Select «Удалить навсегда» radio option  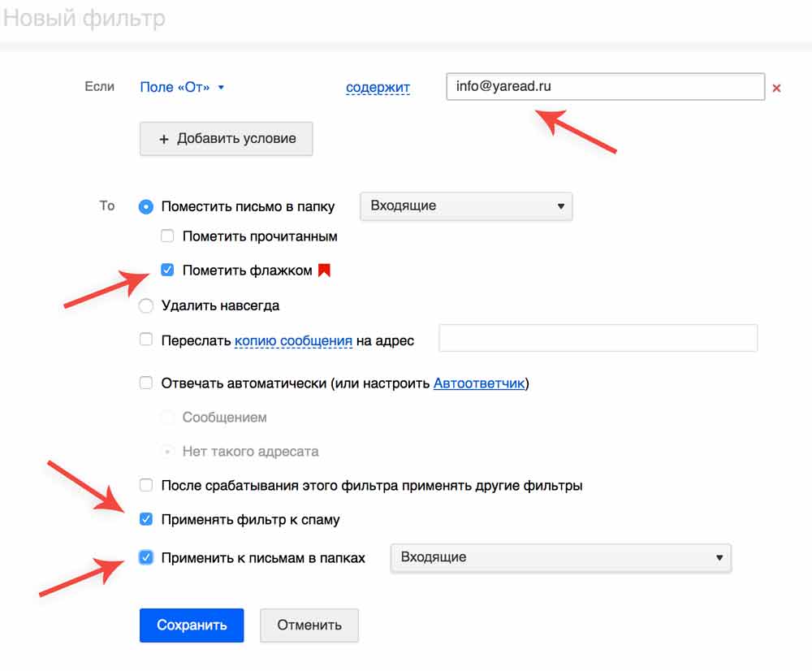click(x=146, y=306)
